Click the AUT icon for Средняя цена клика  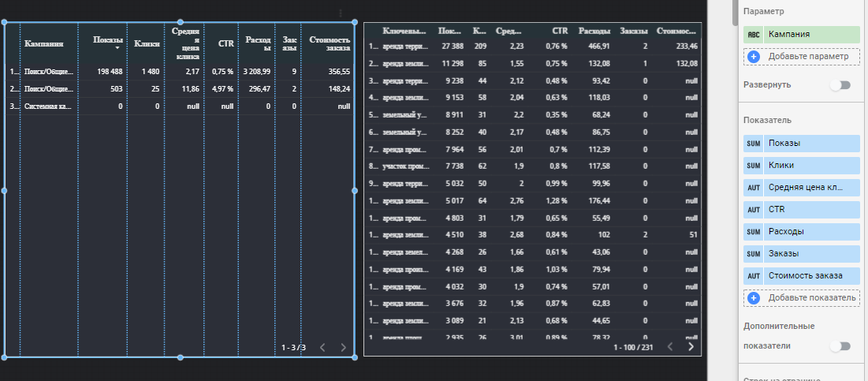pyautogui.click(x=753, y=188)
